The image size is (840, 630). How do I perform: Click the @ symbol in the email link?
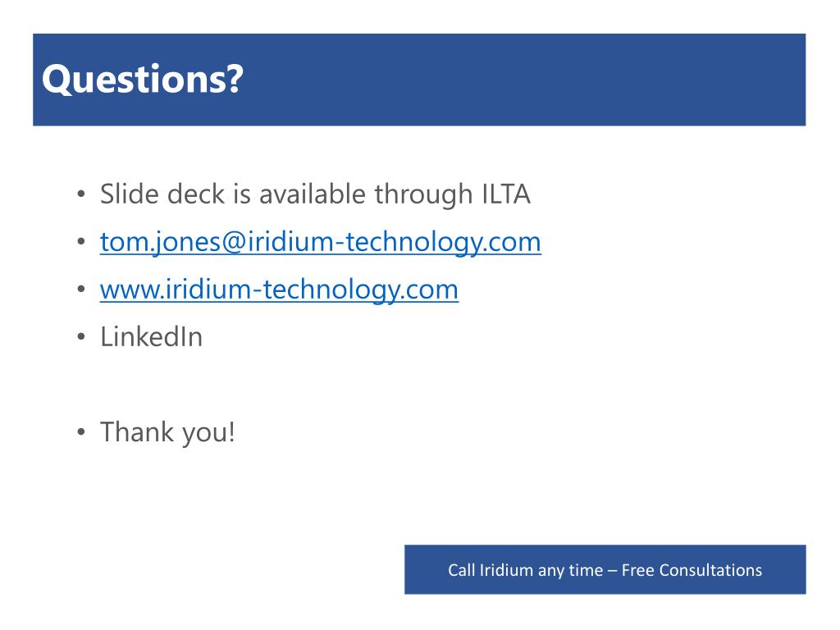234,242
